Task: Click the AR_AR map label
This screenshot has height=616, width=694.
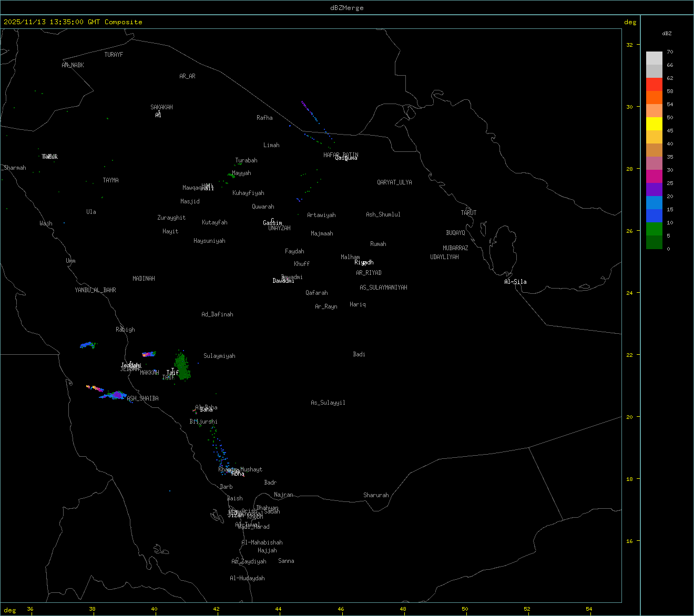Action: click(x=187, y=76)
